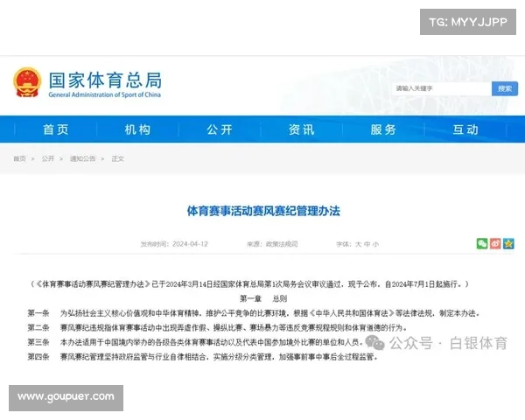Go to 通知公告 in breadcrumb
The width and height of the screenshot is (525, 420).
(x=83, y=158)
